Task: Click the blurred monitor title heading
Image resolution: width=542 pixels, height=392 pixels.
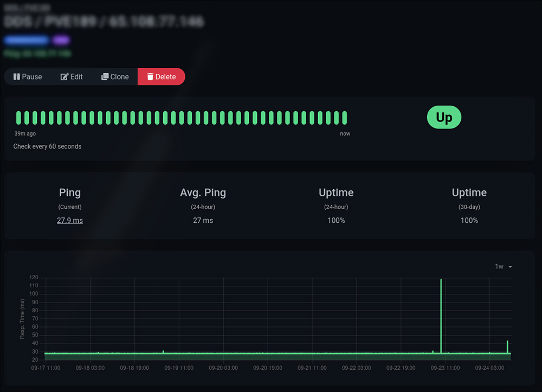Action: [104, 22]
